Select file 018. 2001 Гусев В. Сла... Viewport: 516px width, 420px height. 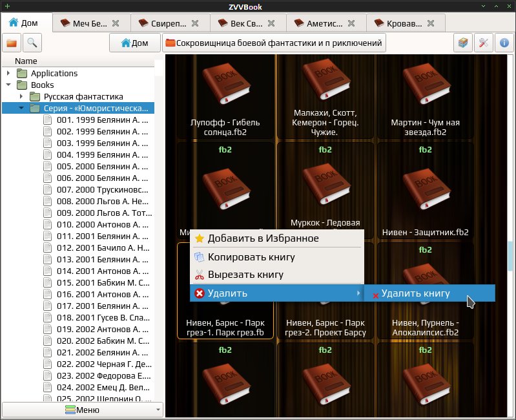point(102,318)
